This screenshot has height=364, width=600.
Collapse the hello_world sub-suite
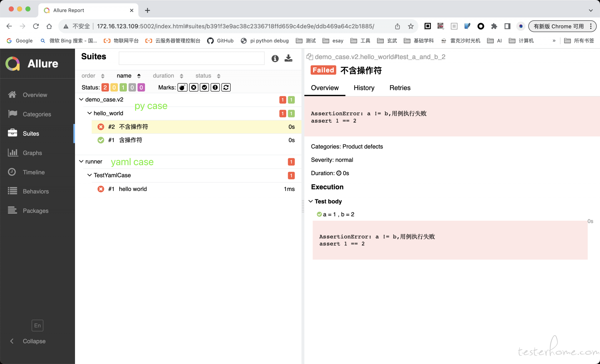[x=90, y=113]
